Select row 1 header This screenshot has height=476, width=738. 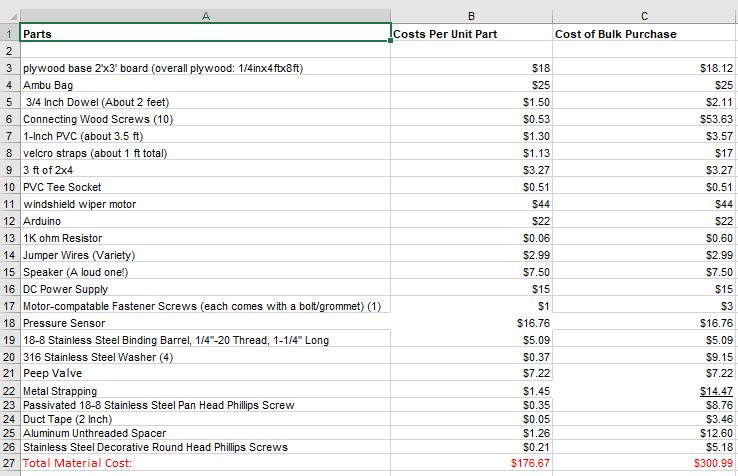pyautogui.click(x=9, y=34)
